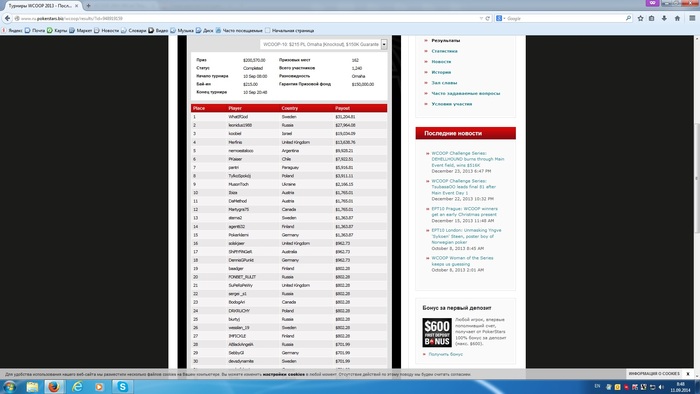
Task: Click the ИНФОРМАЦИЯ О COOKIES button
Action: point(654,374)
